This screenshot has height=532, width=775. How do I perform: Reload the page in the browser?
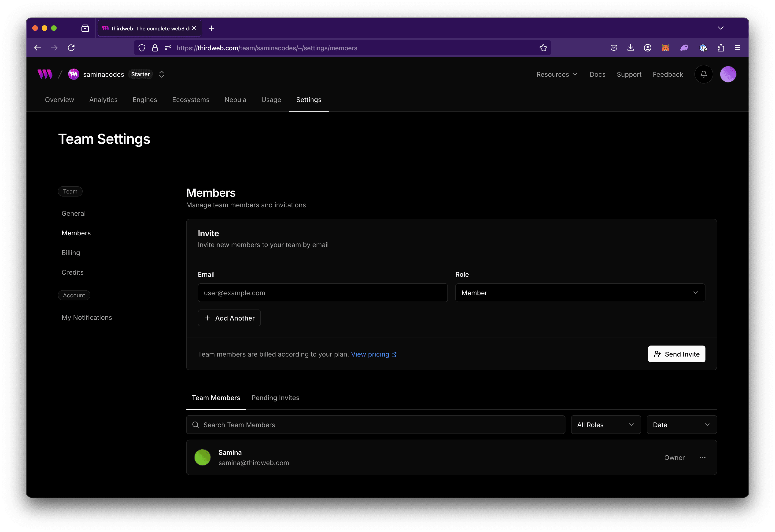pyautogui.click(x=71, y=48)
